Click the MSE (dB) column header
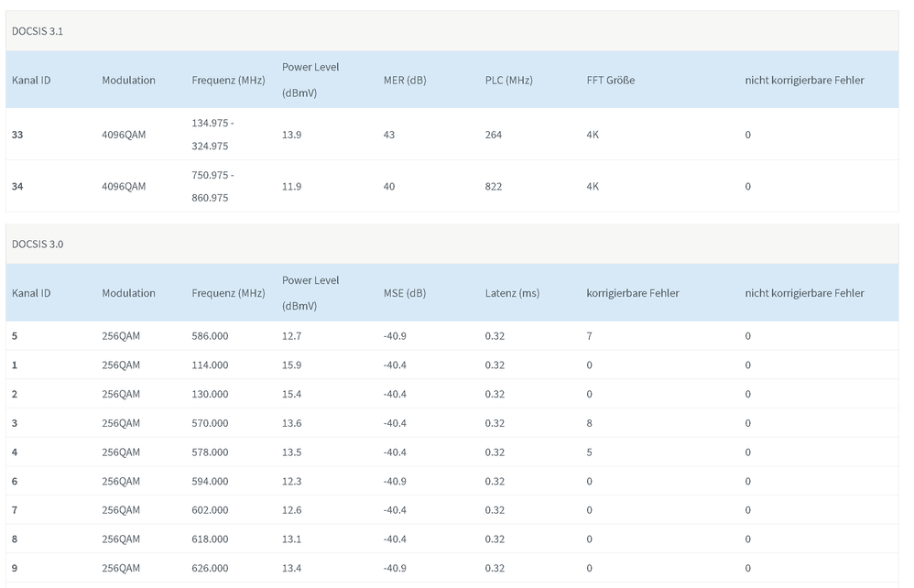Screen dimensions: 914x588 (405, 293)
